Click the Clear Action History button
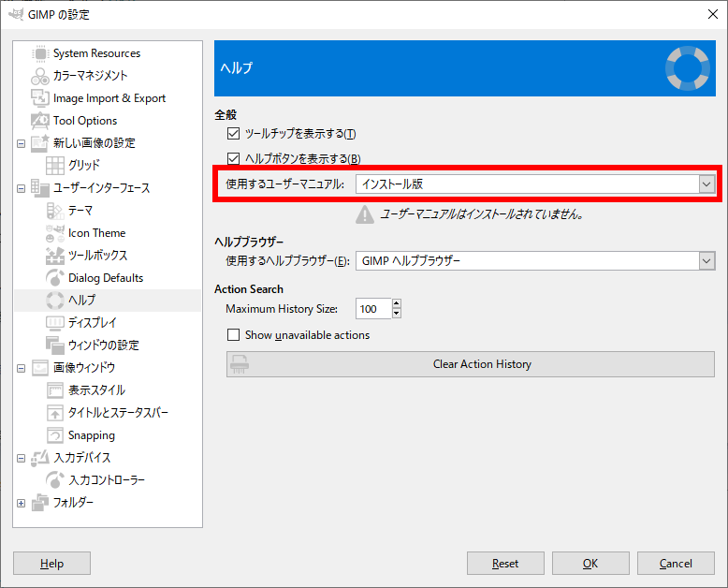This screenshot has height=588, width=728. [471, 364]
